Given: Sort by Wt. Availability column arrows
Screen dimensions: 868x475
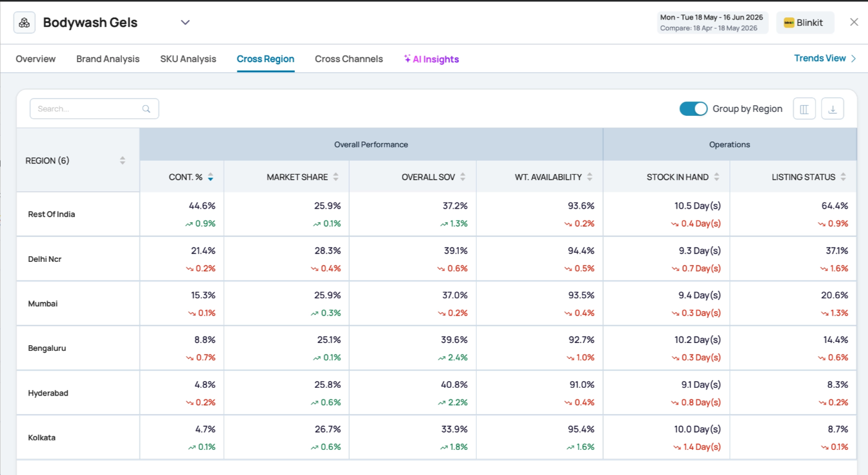Looking at the screenshot, I should tap(590, 177).
